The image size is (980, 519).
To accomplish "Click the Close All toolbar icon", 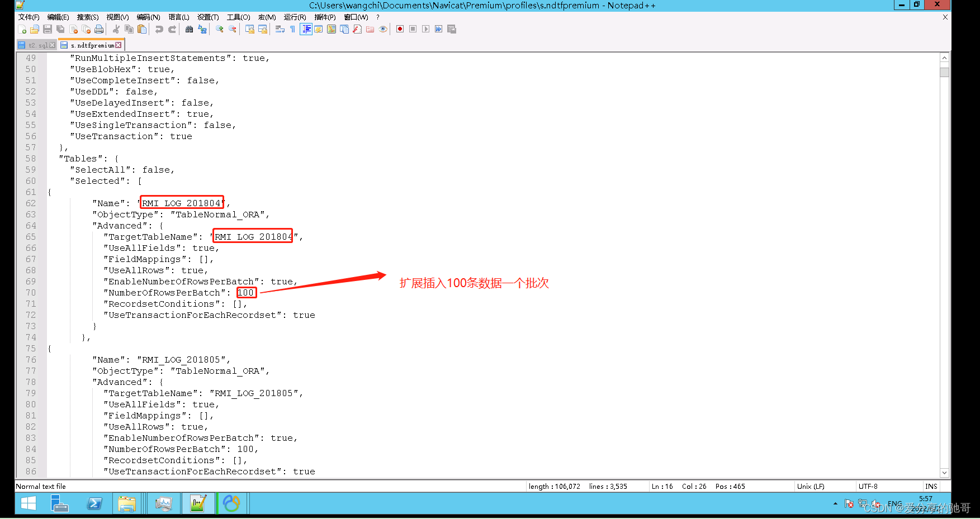I will point(86,29).
